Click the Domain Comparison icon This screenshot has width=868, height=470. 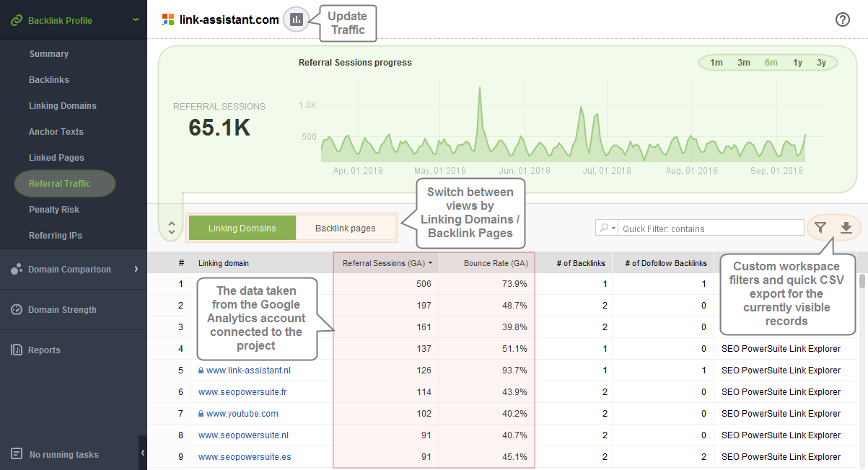coord(17,269)
